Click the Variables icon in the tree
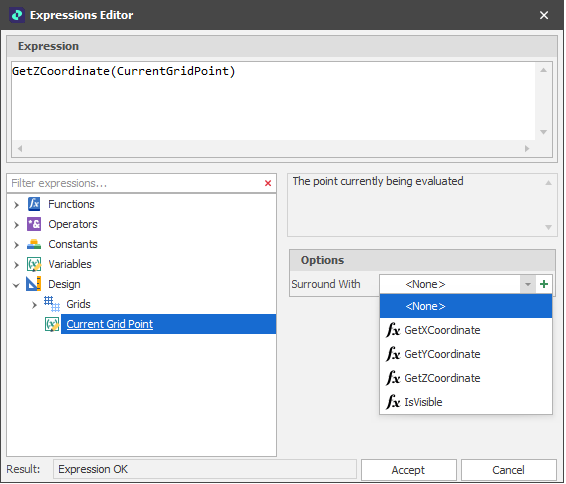This screenshot has width=566, height=484. pos(34,264)
